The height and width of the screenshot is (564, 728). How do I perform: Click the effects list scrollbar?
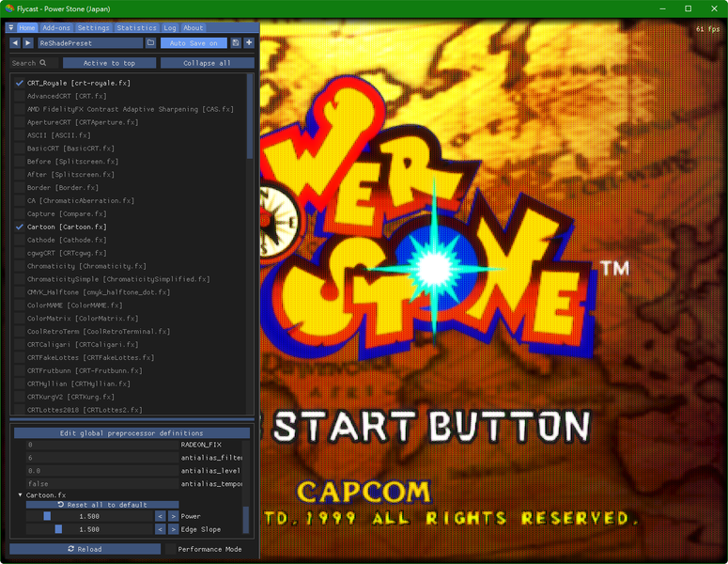point(250,117)
